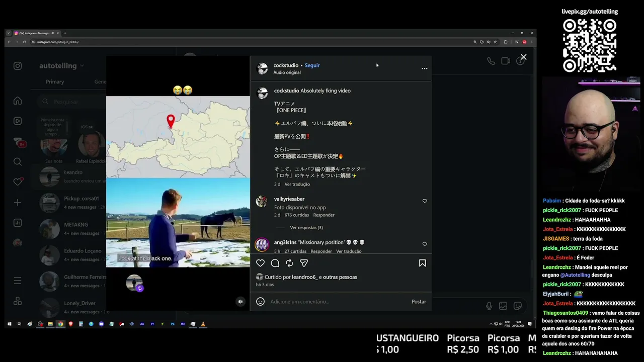The image size is (644, 362).
Task: Click Postar to submit the comment
Action: click(419, 302)
